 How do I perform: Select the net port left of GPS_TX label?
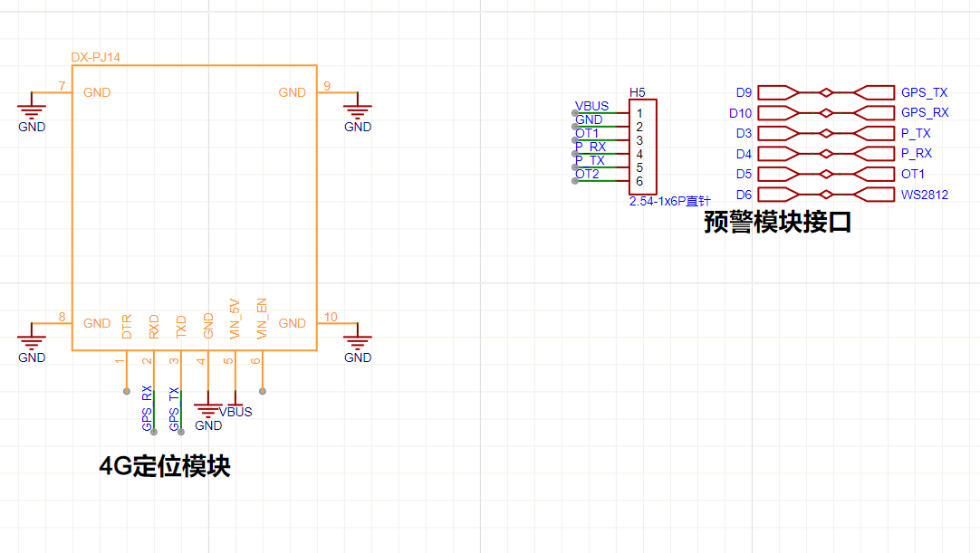coord(874,92)
